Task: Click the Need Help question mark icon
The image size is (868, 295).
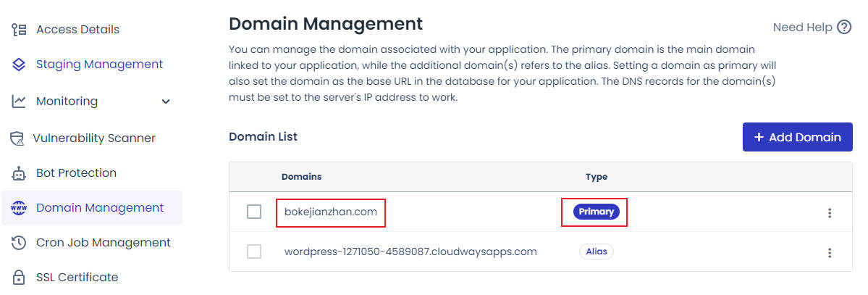Action: click(x=844, y=28)
